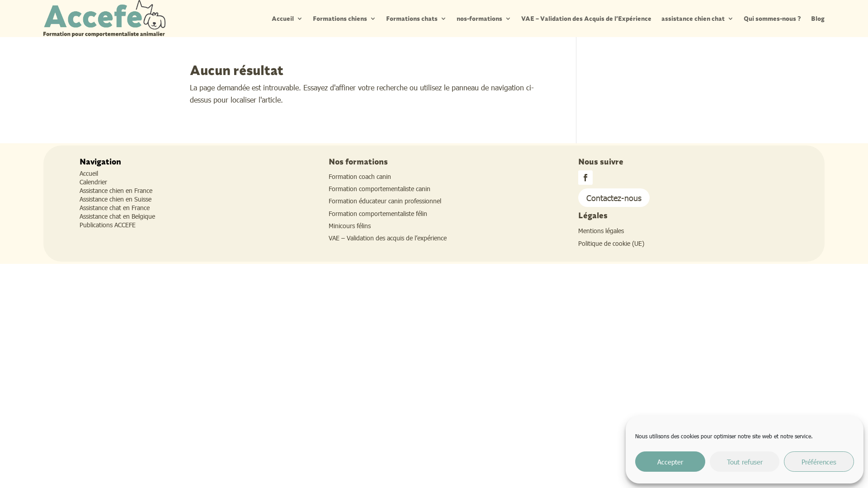
Task: Select Qui sommes-nous in the navigation
Action: click(772, 19)
